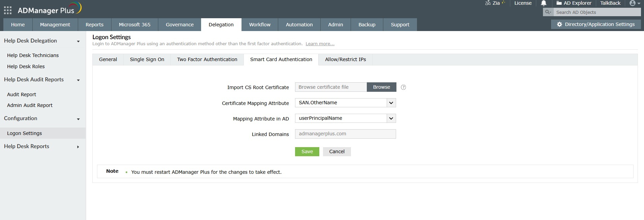Open the Automation tab
This screenshot has width=644, height=220.
tap(299, 25)
